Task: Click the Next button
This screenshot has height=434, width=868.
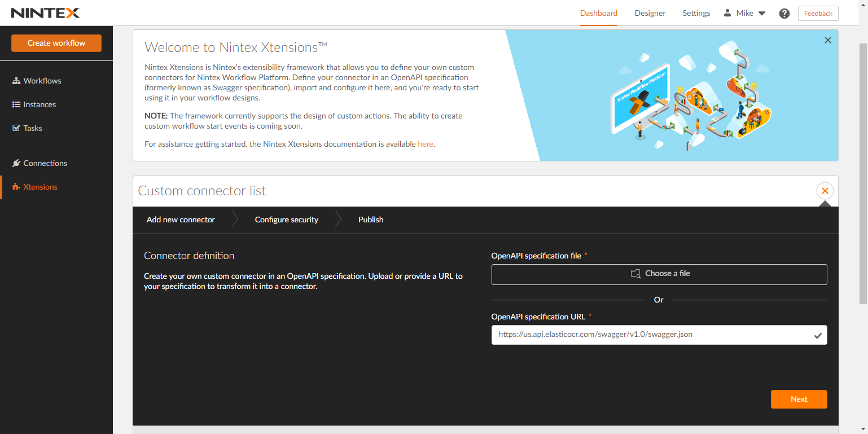Action: [799, 399]
